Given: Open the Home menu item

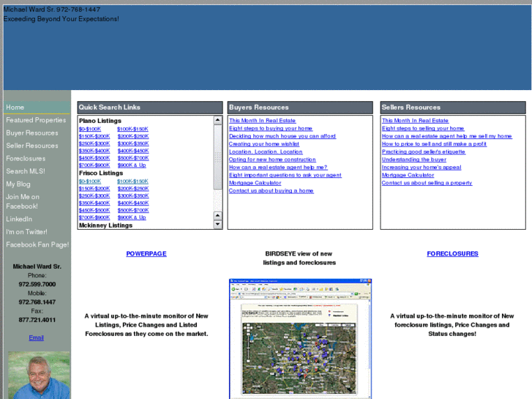Looking at the screenshot, I should click(x=15, y=108).
